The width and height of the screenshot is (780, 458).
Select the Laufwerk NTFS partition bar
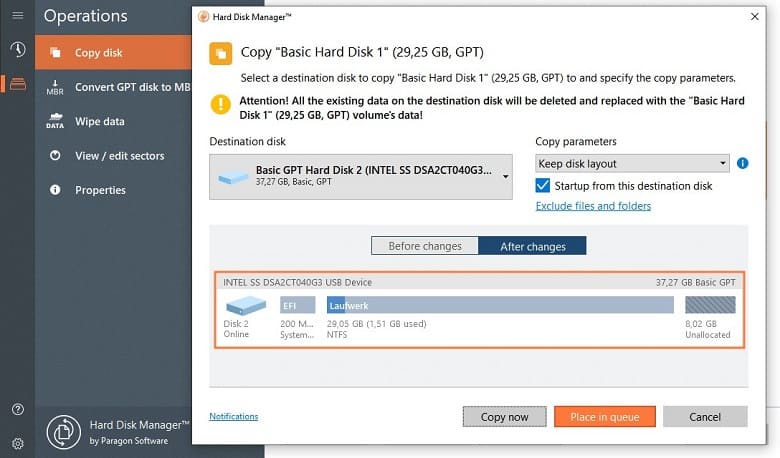tap(500, 305)
